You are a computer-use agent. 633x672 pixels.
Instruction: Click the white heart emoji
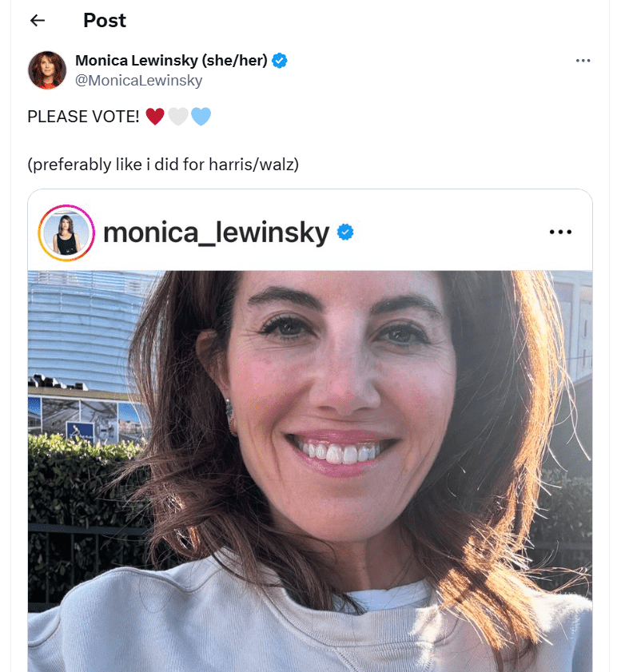[178, 117]
